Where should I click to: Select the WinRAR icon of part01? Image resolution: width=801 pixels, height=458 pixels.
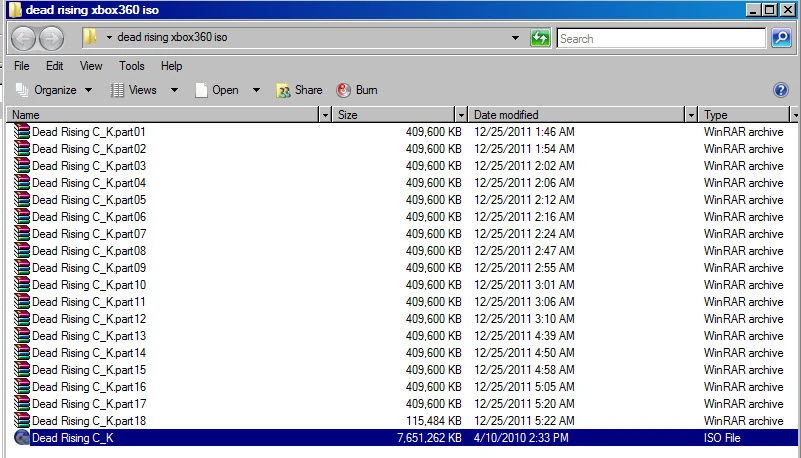21,132
